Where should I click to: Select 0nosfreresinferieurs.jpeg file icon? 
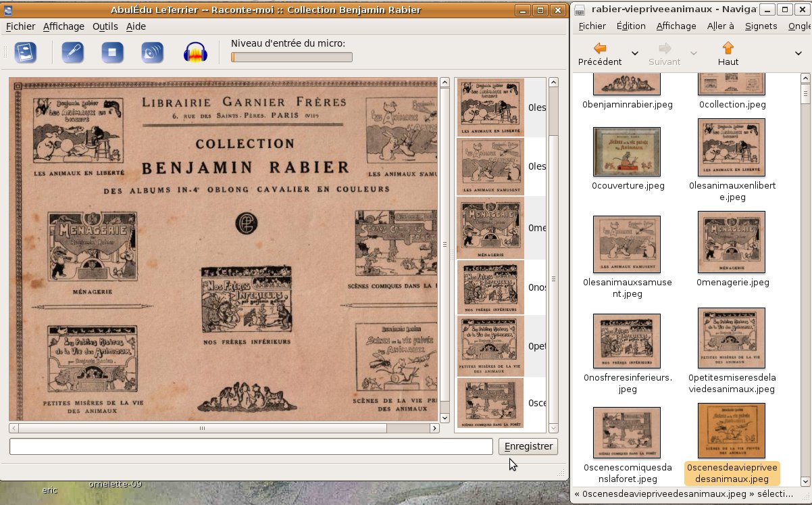point(626,341)
